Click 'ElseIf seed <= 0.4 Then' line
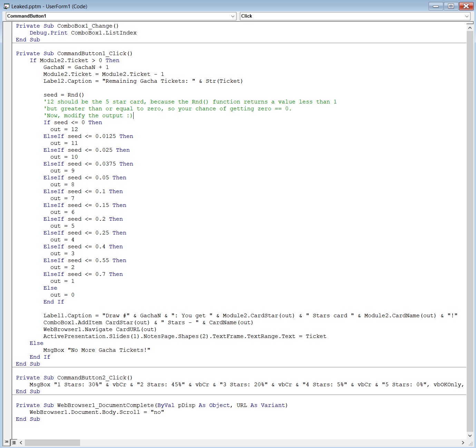Viewport: 476px width, 448px height. 83,247
